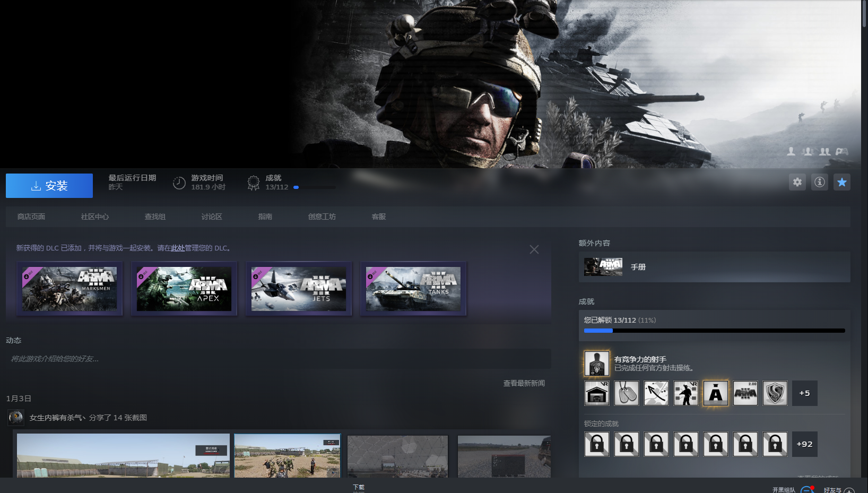Click the 开黑组队 chat icon
Viewport: 868px width, 493px height.
click(x=807, y=490)
